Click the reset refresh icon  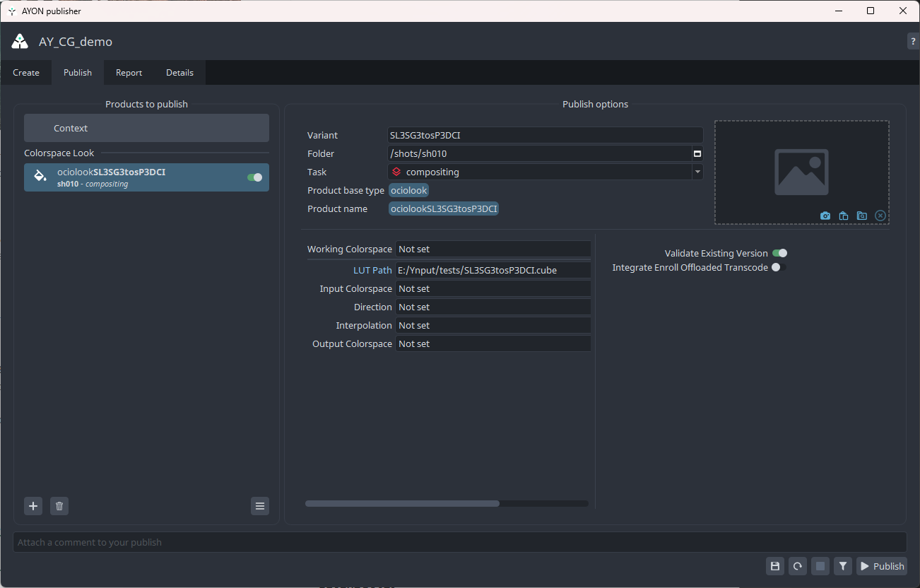pos(798,566)
